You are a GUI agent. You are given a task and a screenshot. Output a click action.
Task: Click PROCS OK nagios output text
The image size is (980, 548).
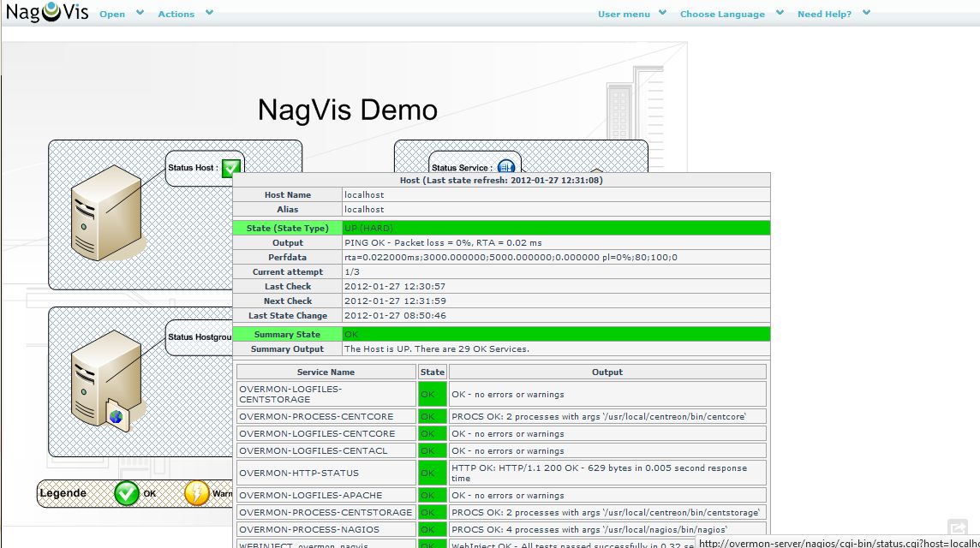[589, 529]
